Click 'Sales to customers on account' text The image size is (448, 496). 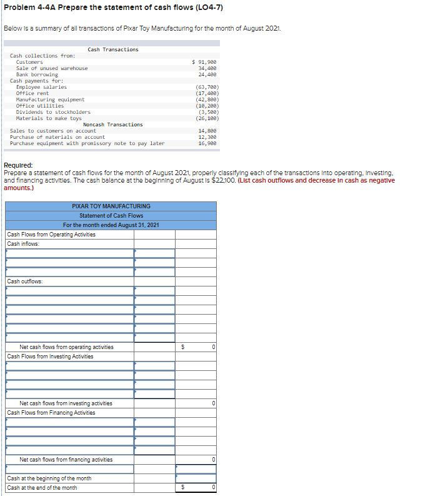point(53,131)
